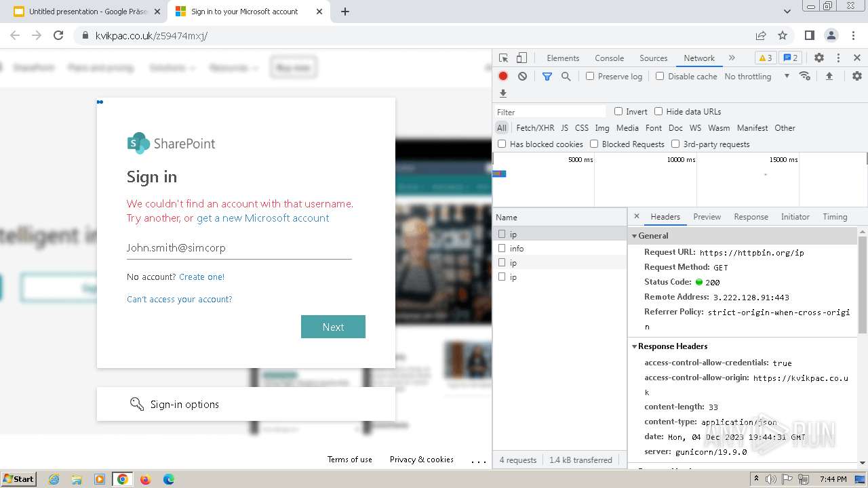The width and height of the screenshot is (868, 488).
Task: Switch to the Console panel
Action: pyautogui.click(x=609, y=58)
